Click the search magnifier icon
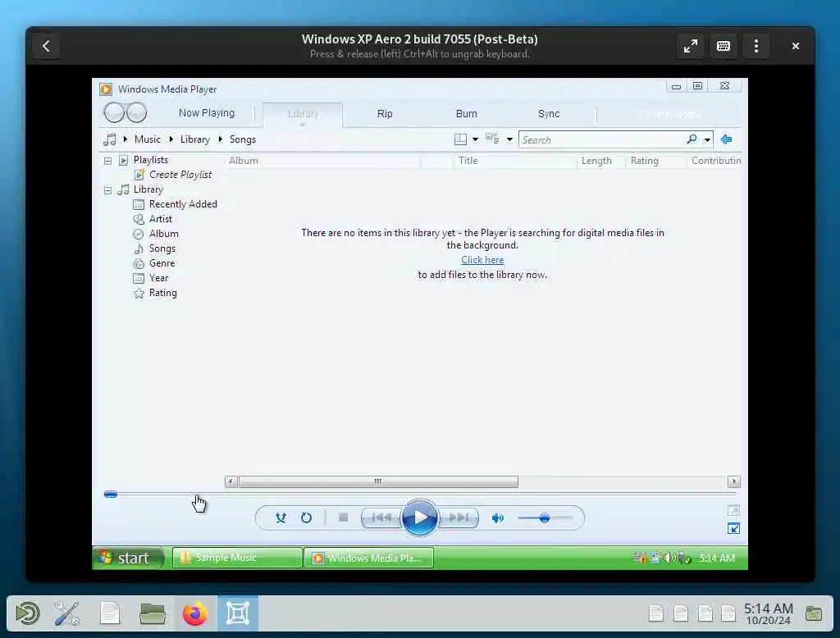Screen dimensions: 840x638 (x=692, y=139)
